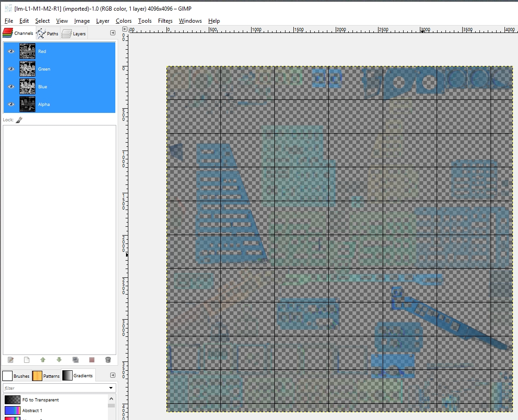Toggle the Alpha channel eye icon
Screen dimensions: 518x420
[11, 105]
